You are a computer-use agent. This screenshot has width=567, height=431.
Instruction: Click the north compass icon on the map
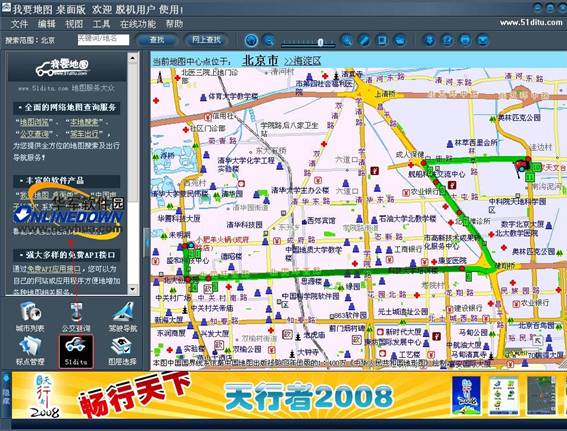160,77
